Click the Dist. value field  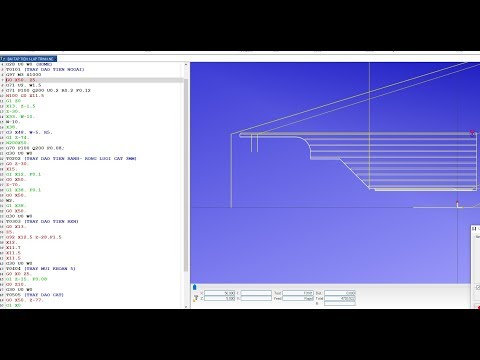[340, 293]
